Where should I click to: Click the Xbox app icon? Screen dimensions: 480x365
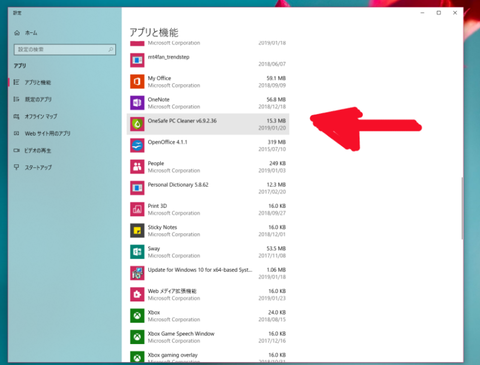coord(137,316)
